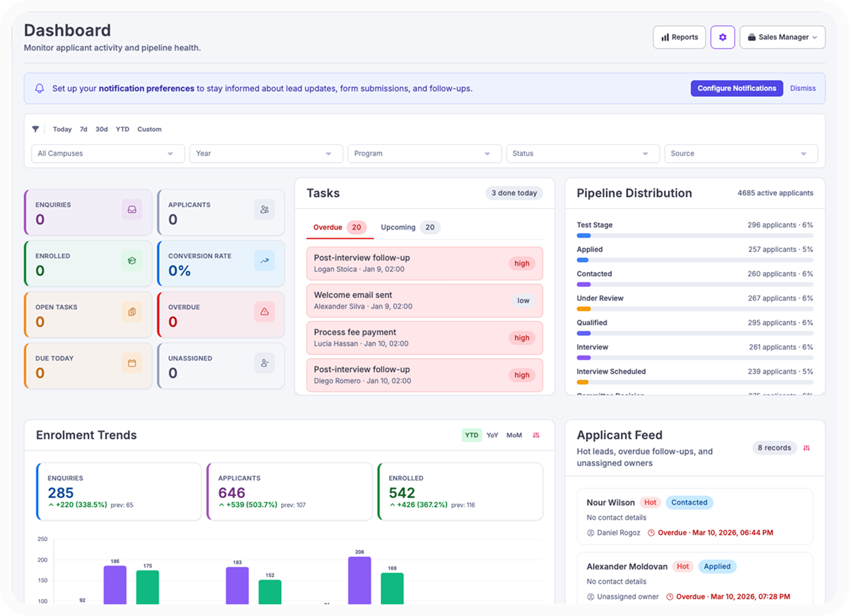This screenshot has height=616, width=849.
Task: Select the 7d date range
Action: pyautogui.click(x=83, y=129)
